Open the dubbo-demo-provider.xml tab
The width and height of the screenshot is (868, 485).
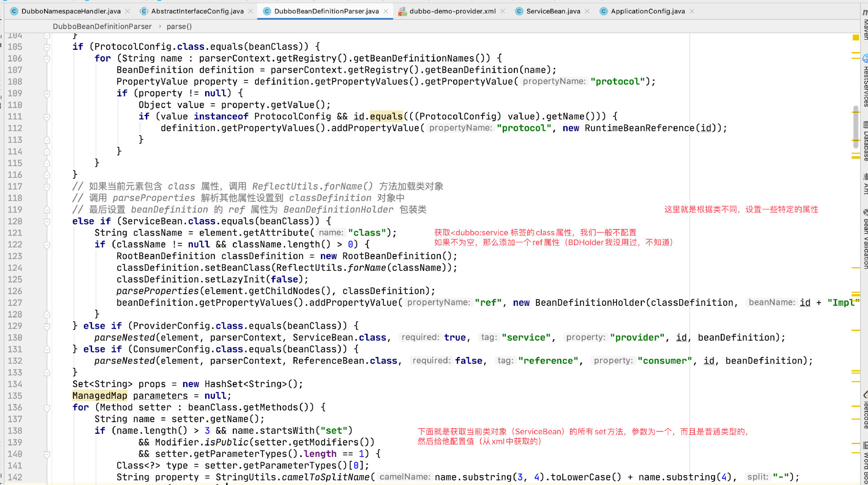tap(452, 11)
